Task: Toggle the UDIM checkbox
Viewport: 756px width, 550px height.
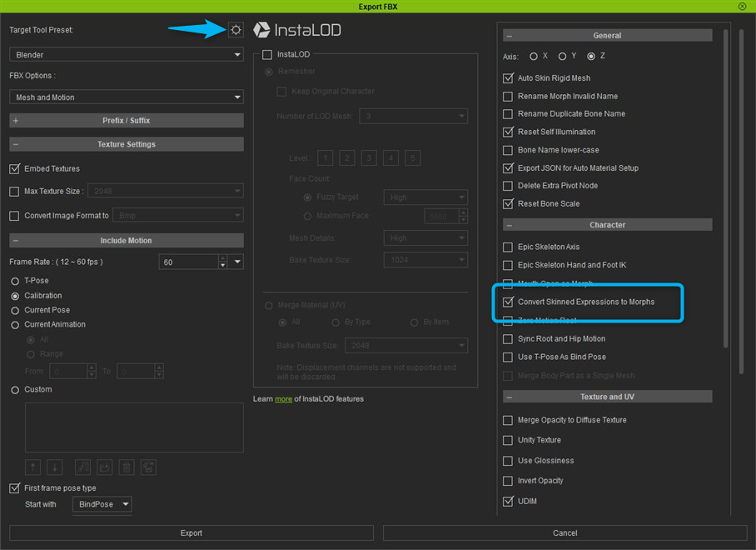Action: point(508,502)
